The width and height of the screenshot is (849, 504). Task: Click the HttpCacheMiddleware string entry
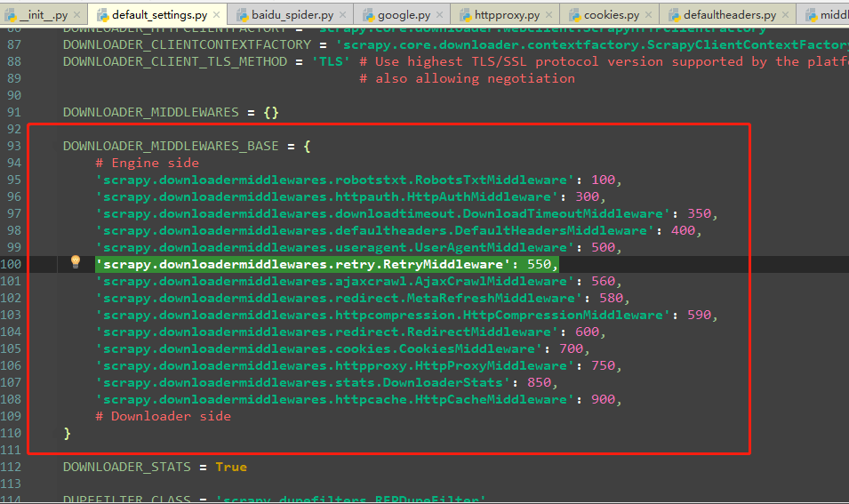[x=335, y=399]
